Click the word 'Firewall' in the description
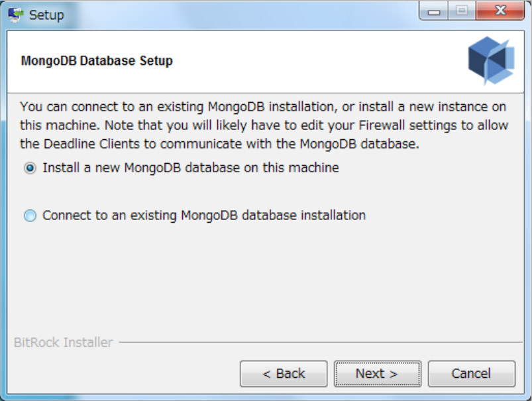 (x=377, y=125)
